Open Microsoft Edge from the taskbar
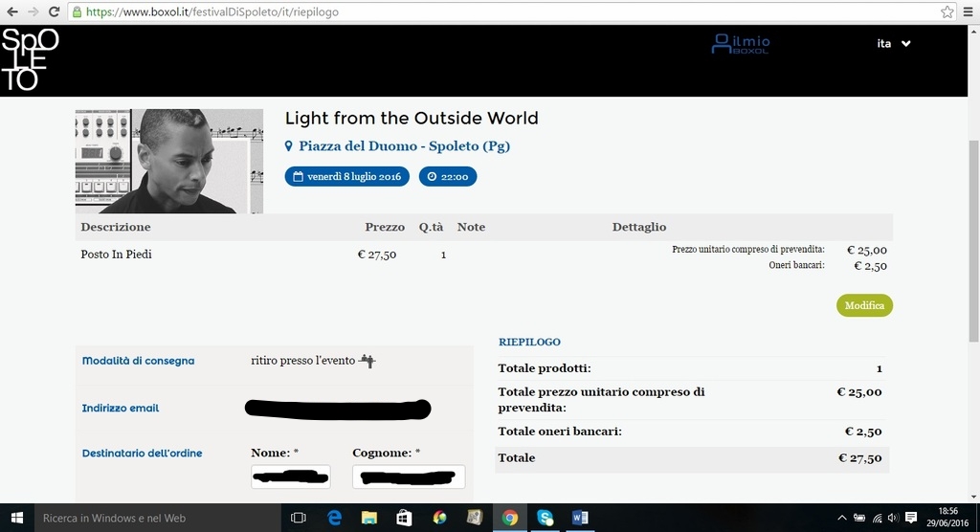The width and height of the screenshot is (980, 532). coord(334,518)
